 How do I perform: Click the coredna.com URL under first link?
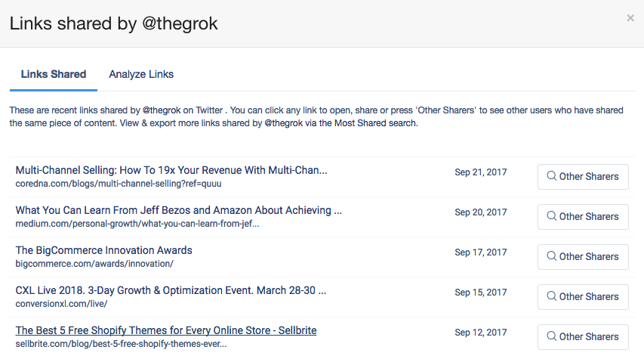coord(118,184)
